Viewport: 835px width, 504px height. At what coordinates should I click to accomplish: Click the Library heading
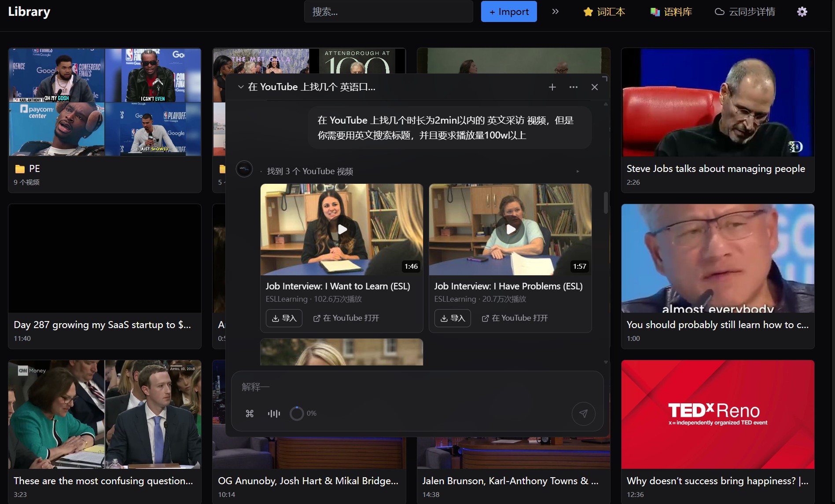(29, 11)
